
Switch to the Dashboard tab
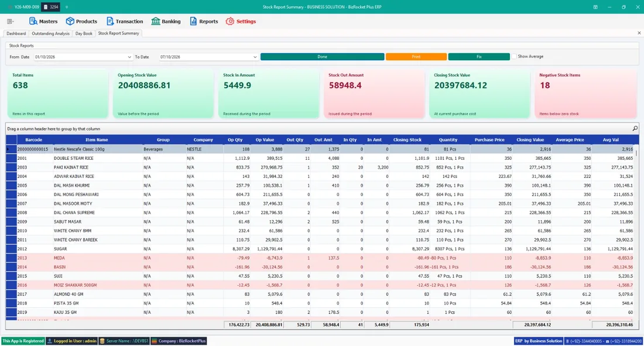coord(16,33)
